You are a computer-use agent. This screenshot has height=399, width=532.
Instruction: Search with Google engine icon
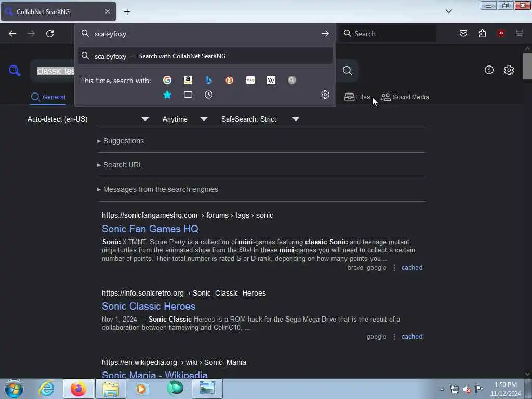[x=167, y=80]
